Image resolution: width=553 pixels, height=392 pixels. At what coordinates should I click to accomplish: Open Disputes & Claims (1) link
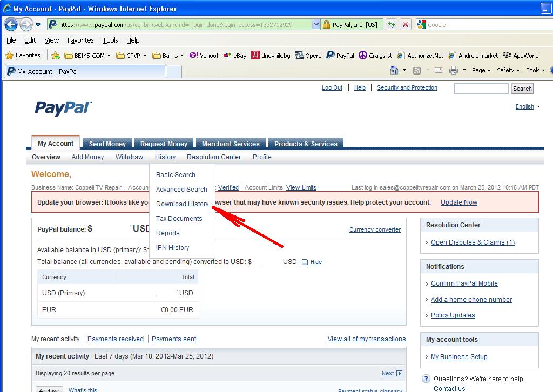coord(473,242)
